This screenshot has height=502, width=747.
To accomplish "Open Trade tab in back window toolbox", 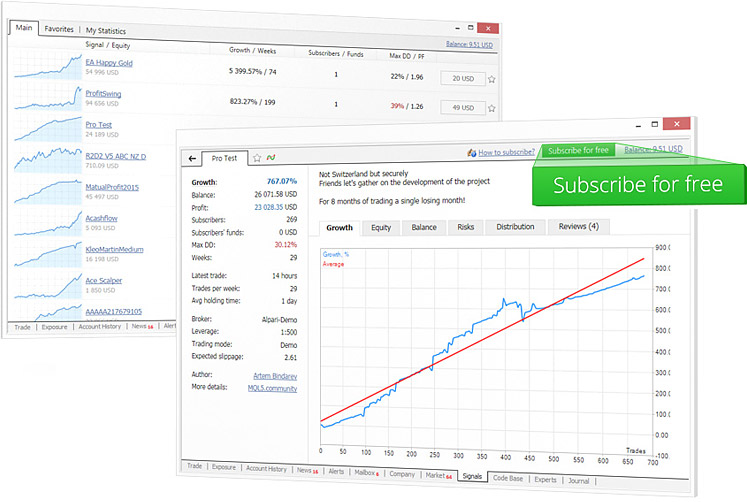I will pyautogui.click(x=22, y=327).
